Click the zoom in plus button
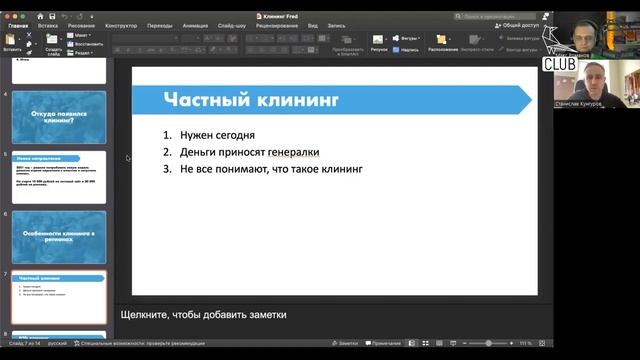 point(511,343)
